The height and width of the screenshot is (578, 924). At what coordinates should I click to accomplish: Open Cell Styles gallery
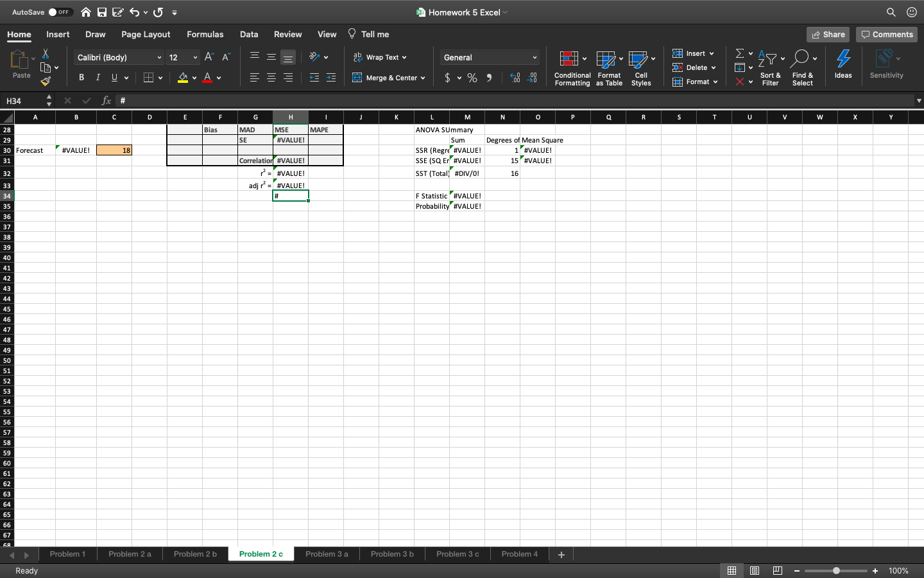641,68
